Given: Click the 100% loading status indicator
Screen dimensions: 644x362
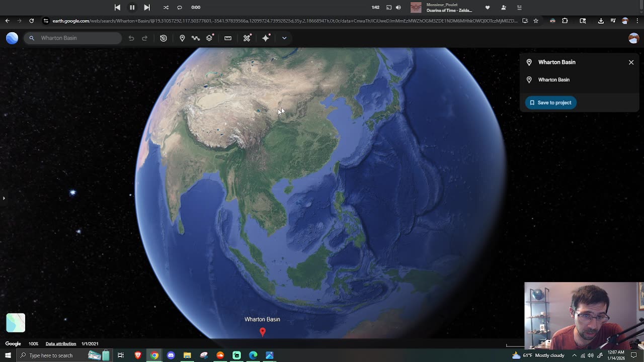Looking at the screenshot, I should pyautogui.click(x=33, y=344).
